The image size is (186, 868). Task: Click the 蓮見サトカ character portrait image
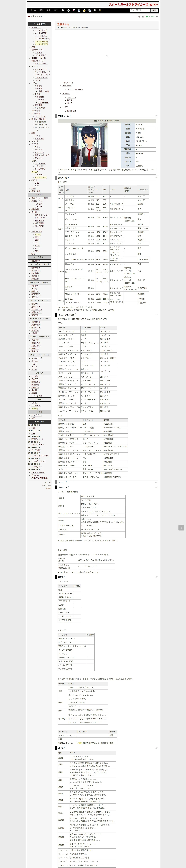(90, 145)
